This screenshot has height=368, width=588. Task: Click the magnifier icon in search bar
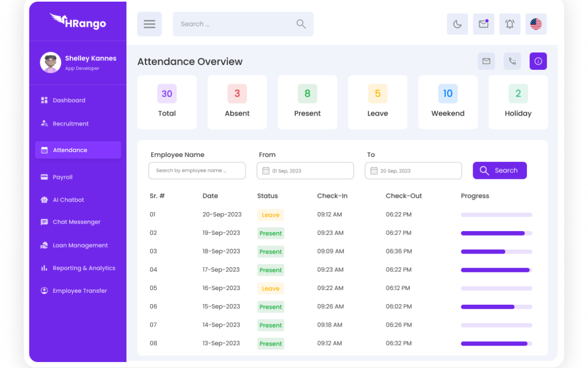pos(301,24)
